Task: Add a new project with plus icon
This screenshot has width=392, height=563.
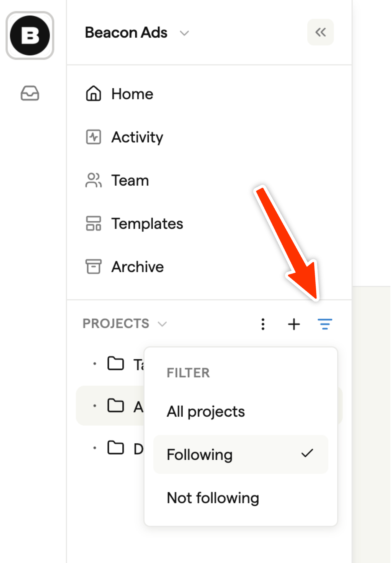Action: tap(294, 324)
